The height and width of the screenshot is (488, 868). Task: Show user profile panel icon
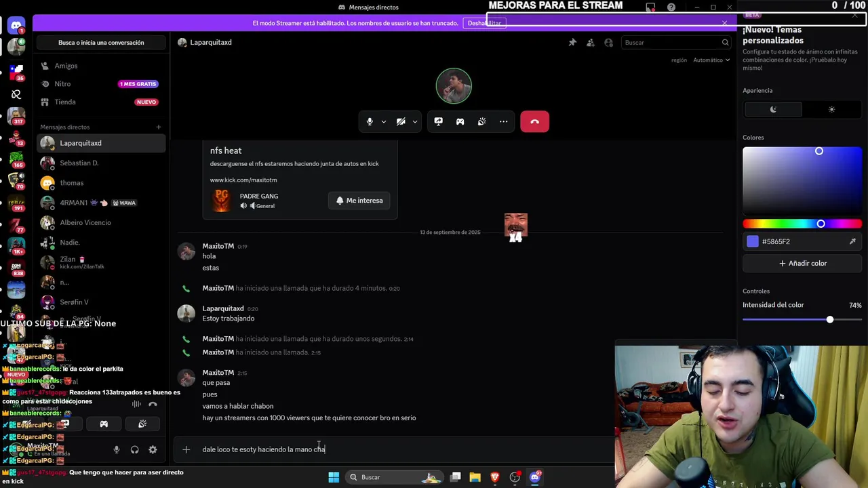click(608, 42)
